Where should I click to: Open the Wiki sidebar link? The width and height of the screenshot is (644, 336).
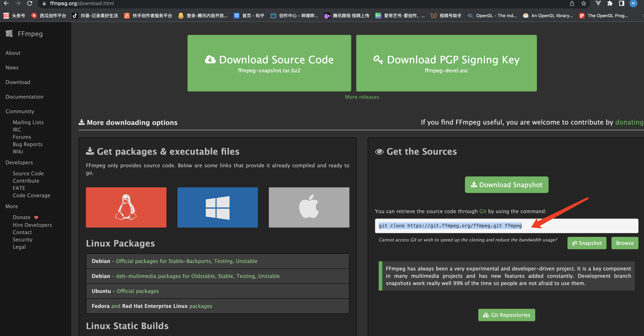click(x=18, y=152)
